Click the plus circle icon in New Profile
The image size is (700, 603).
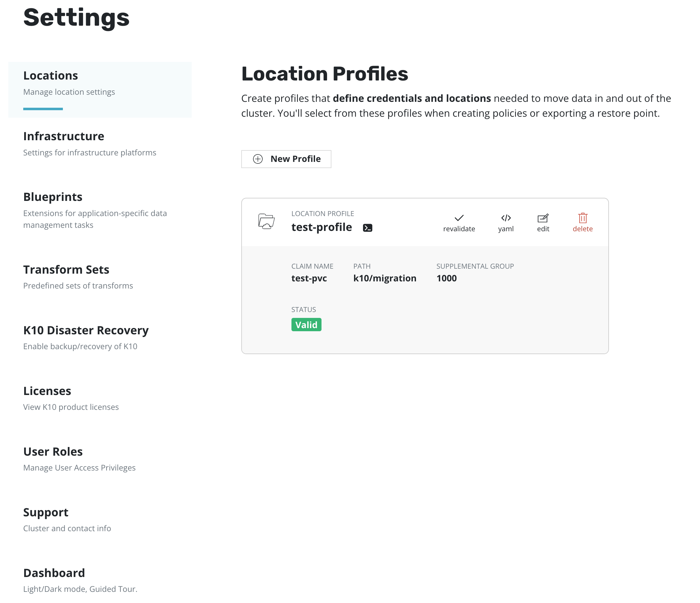pos(258,159)
